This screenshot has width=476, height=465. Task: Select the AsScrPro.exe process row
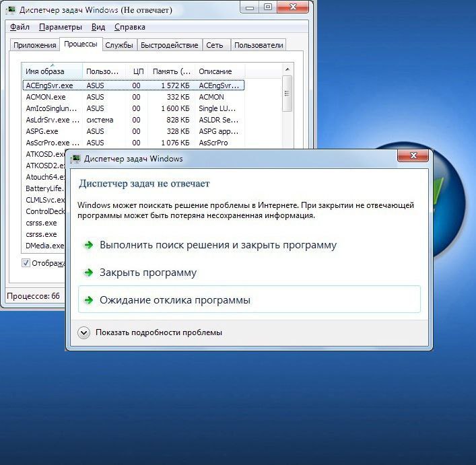133,143
